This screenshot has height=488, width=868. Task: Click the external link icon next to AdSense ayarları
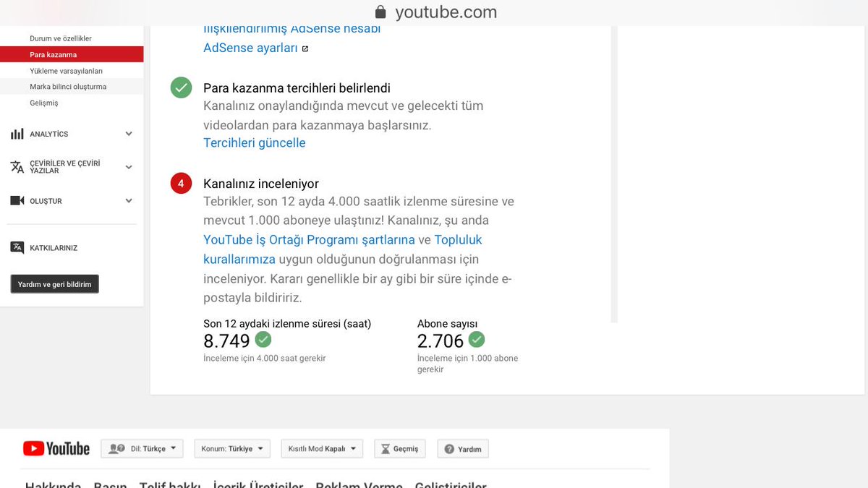(x=305, y=48)
